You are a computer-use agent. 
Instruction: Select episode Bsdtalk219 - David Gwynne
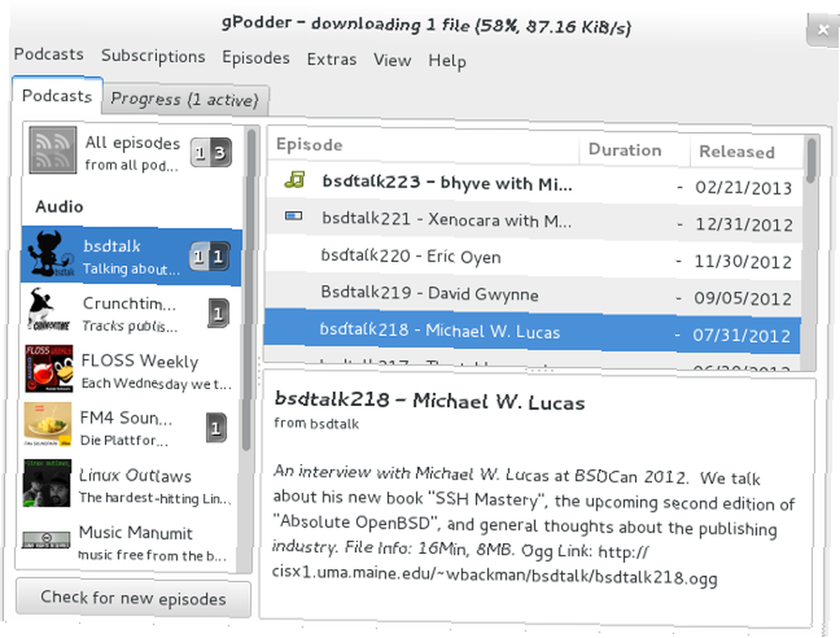click(533, 295)
